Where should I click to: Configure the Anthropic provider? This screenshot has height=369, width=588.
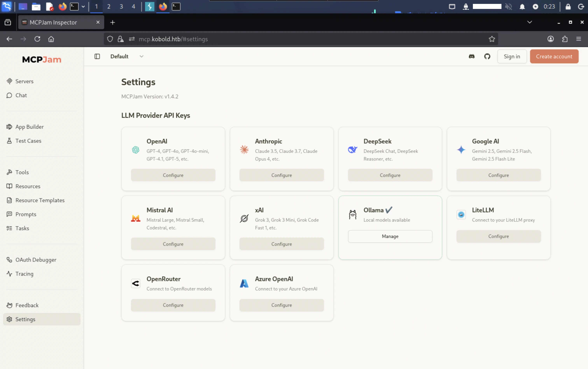click(x=281, y=175)
